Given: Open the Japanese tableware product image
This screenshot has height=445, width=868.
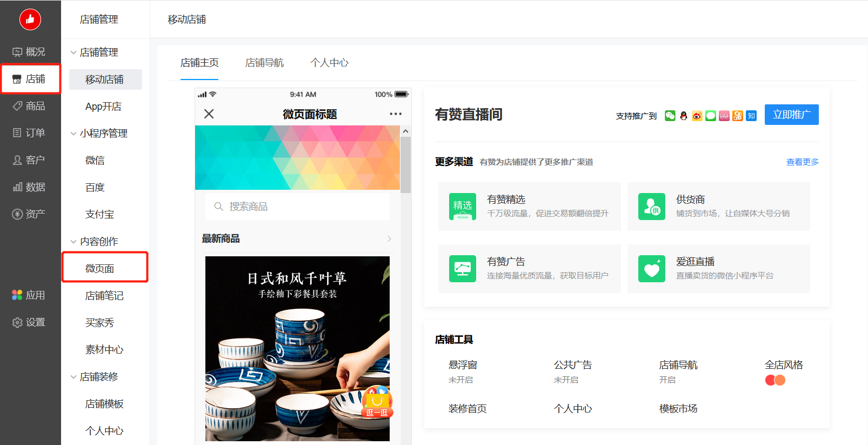Looking at the screenshot, I should click(x=297, y=349).
